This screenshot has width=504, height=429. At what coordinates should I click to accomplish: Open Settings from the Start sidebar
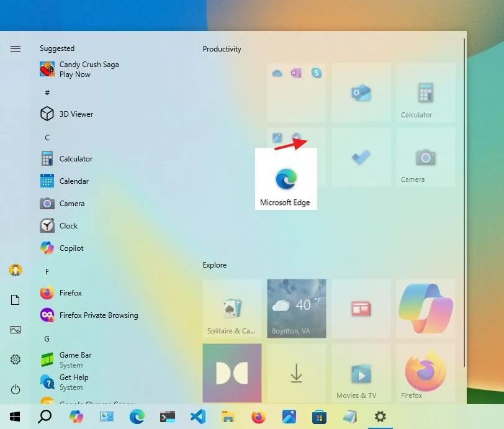(x=15, y=359)
